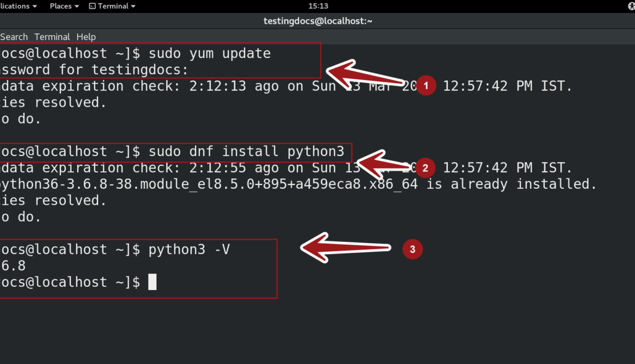
Task: Open the clock showing 15:13
Action: tap(318, 6)
